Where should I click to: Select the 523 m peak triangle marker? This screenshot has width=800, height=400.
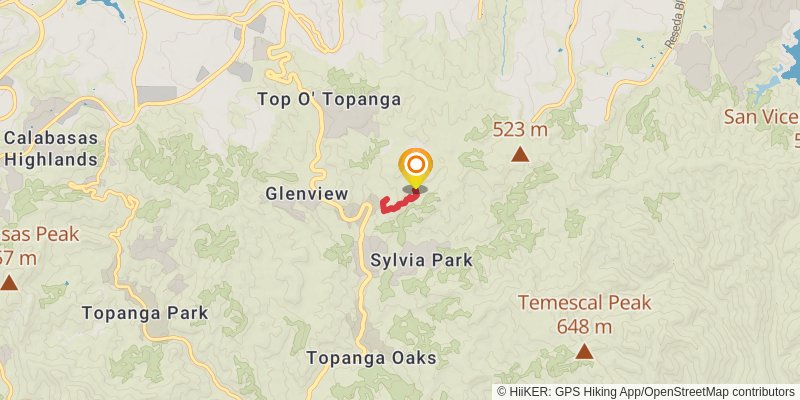coord(520,154)
